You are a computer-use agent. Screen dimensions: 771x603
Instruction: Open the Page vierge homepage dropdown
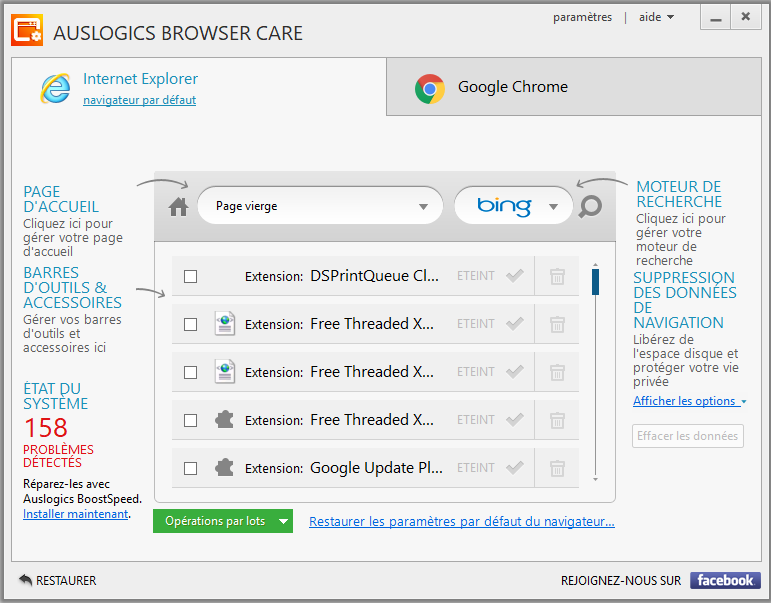click(320, 206)
